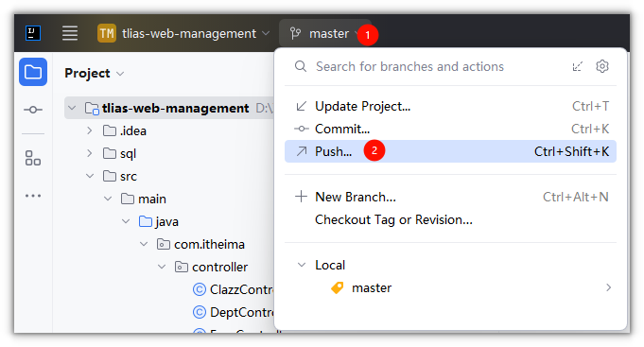Open the Project view dropdown

pyautogui.click(x=94, y=73)
